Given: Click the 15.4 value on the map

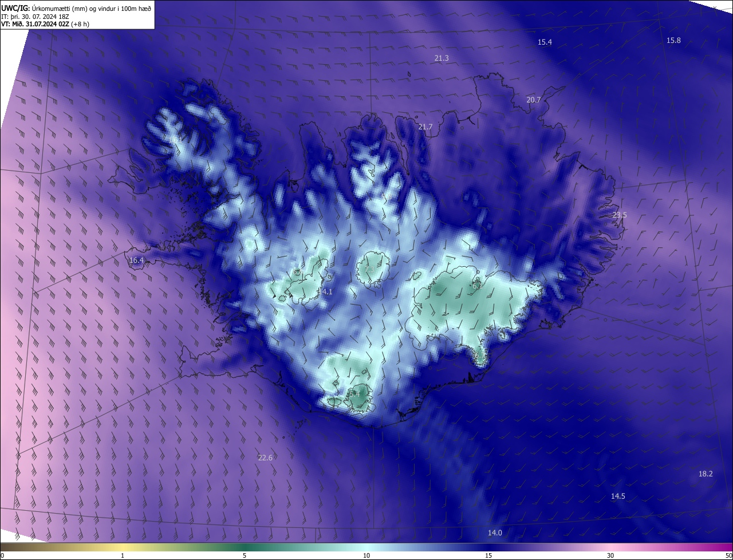Looking at the screenshot, I should click(x=545, y=42).
